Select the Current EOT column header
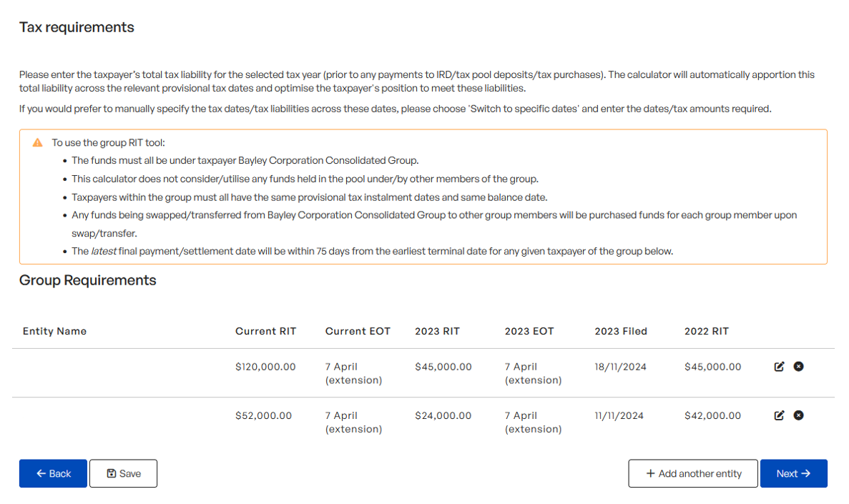This screenshot has width=849, height=504. click(x=358, y=331)
